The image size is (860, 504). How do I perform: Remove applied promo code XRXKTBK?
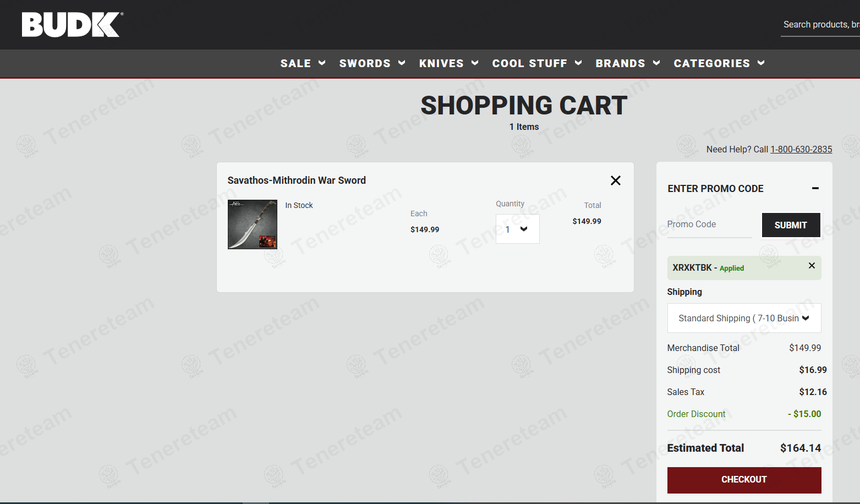click(811, 266)
